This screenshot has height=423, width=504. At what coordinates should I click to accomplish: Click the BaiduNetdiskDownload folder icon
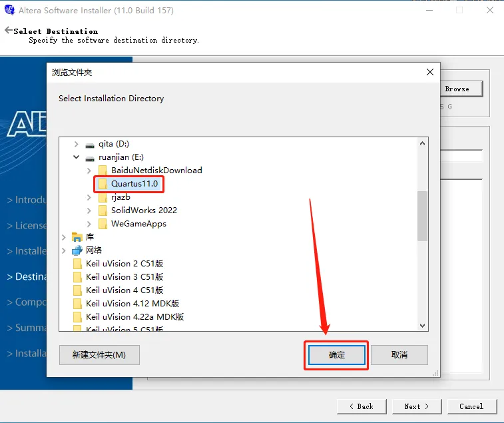[x=103, y=170]
